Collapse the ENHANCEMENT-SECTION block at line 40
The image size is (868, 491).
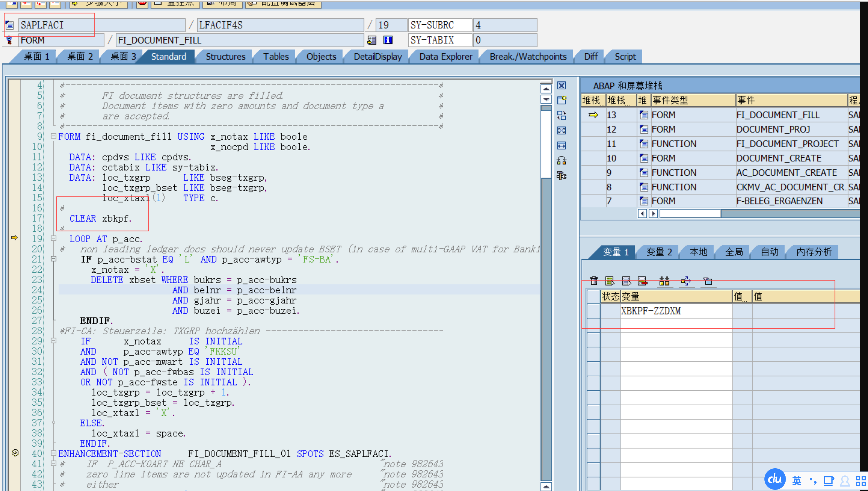coord(53,453)
